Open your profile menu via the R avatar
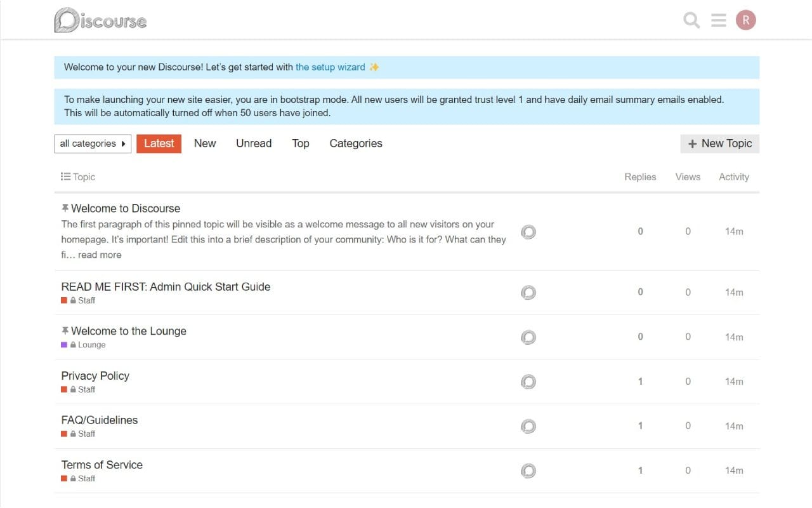 pyautogui.click(x=745, y=20)
